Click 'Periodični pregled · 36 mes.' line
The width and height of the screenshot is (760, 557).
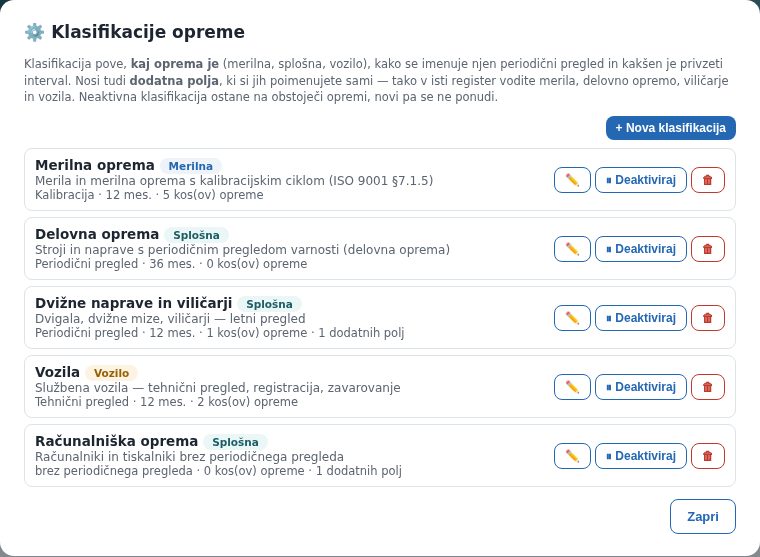tap(171, 264)
